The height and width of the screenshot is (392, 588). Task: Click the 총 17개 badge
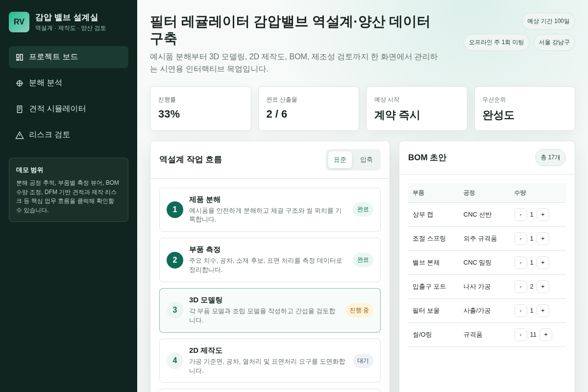click(550, 158)
